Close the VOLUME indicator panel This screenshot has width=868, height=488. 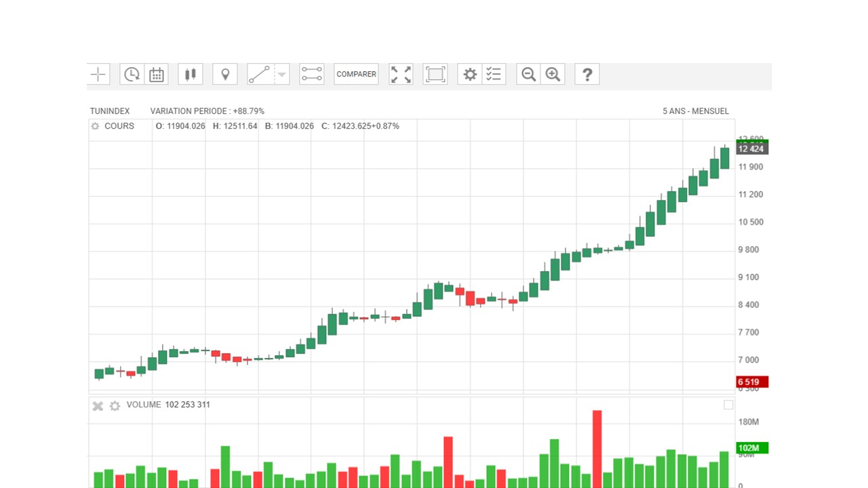coord(98,405)
